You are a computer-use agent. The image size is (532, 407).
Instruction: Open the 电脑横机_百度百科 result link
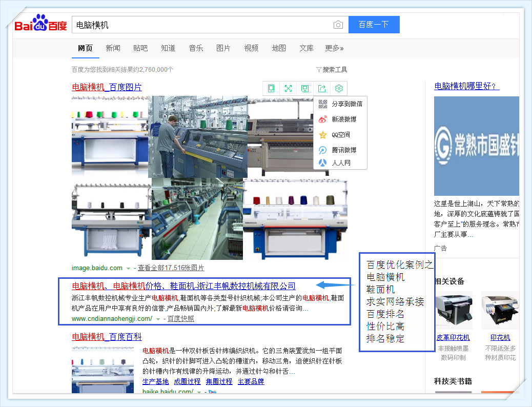point(107,337)
